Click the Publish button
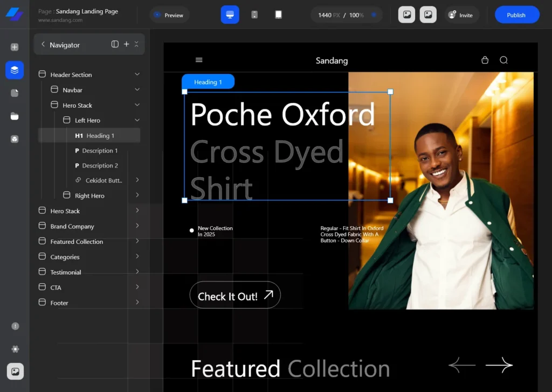This screenshot has height=392, width=552. pos(516,15)
